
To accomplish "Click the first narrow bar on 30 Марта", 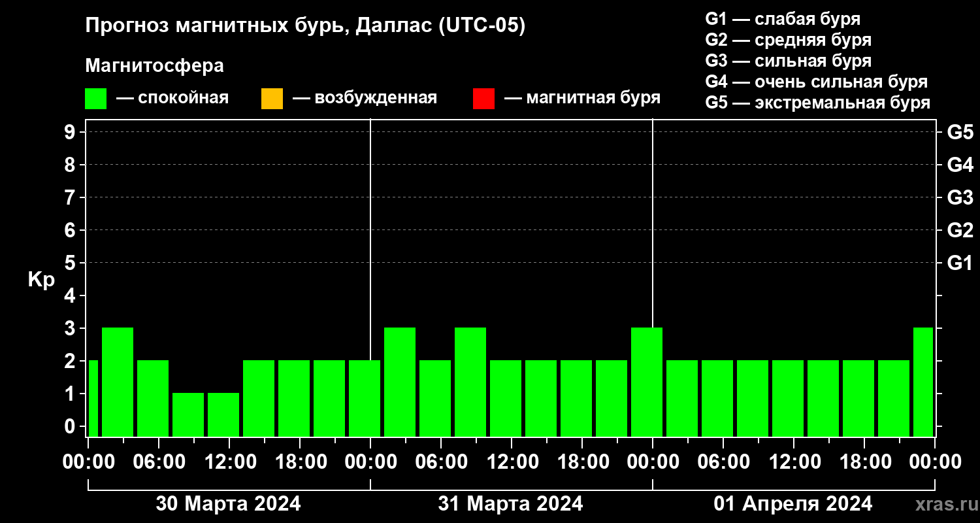I will [93, 398].
